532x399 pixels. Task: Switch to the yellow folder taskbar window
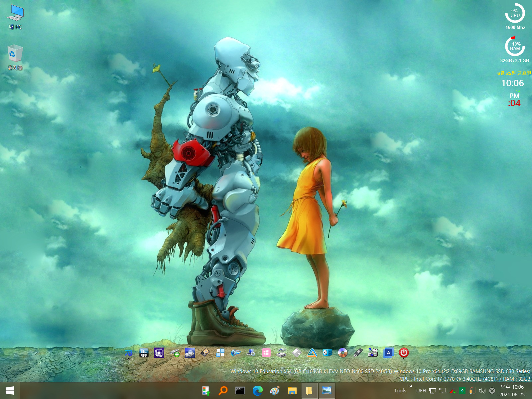[x=310, y=391]
